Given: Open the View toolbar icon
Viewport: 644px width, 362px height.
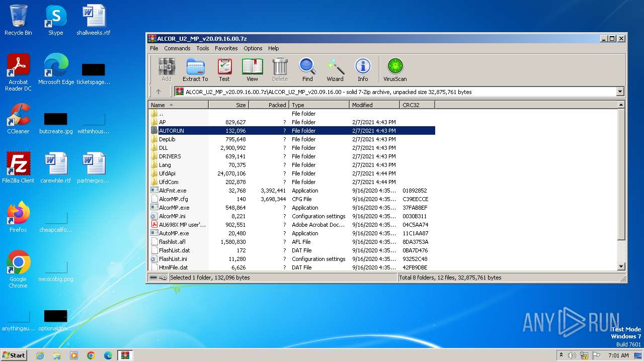Looking at the screenshot, I should (x=252, y=69).
